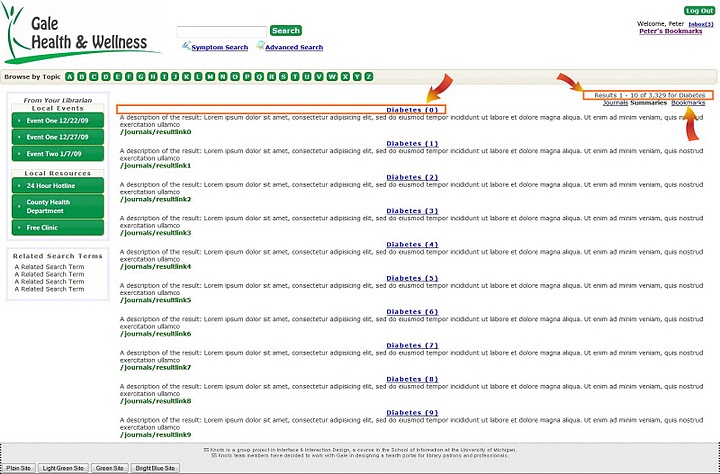Switch to the Bright Blue Site theme
720x474 pixels.
(155, 468)
